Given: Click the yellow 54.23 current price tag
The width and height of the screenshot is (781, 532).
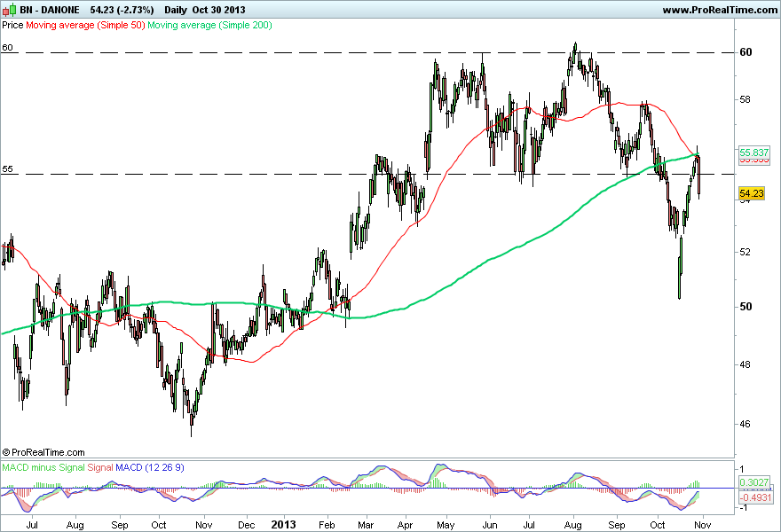Looking at the screenshot, I should pyautogui.click(x=752, y=193).
